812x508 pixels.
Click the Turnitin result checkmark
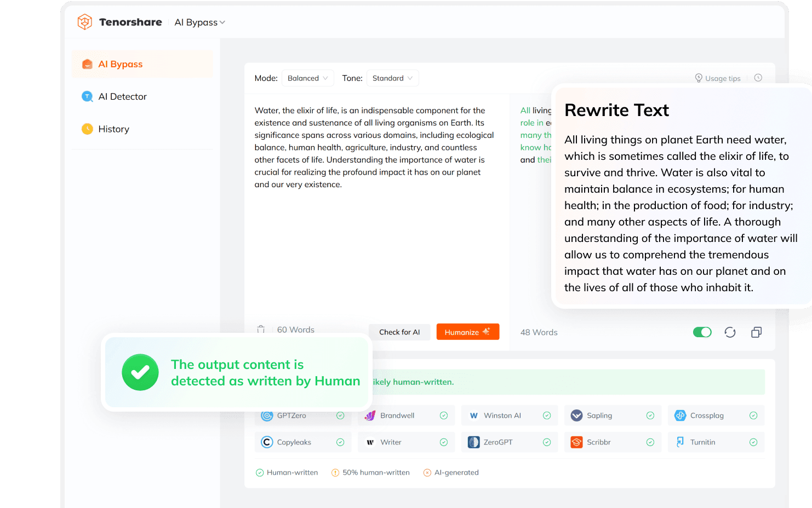753,442
